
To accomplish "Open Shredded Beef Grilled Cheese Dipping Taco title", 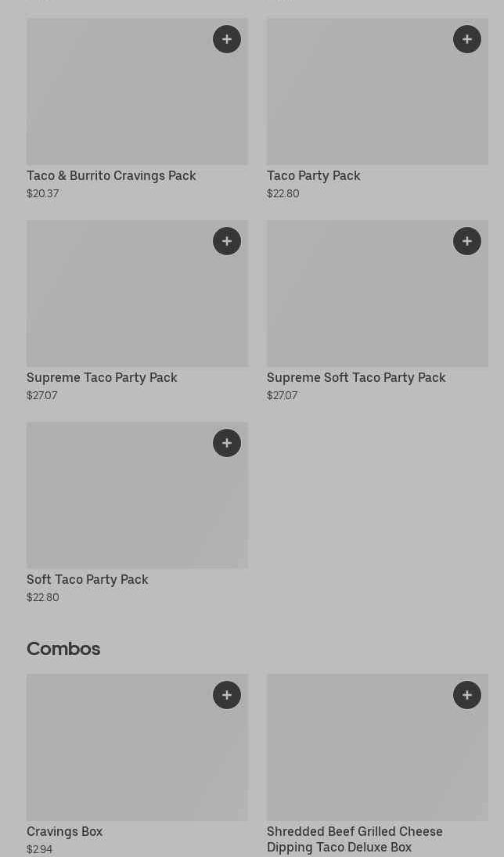I will [x=355, y=839].
